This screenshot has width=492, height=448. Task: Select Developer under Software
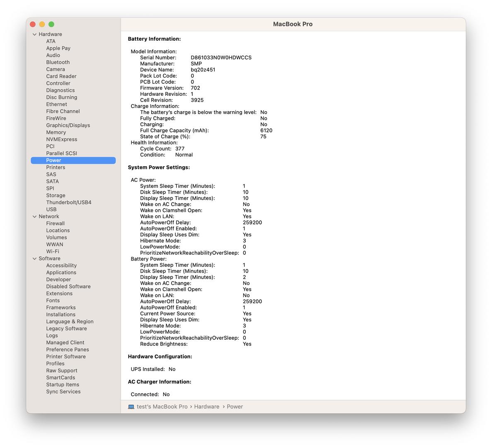point(59,280)
